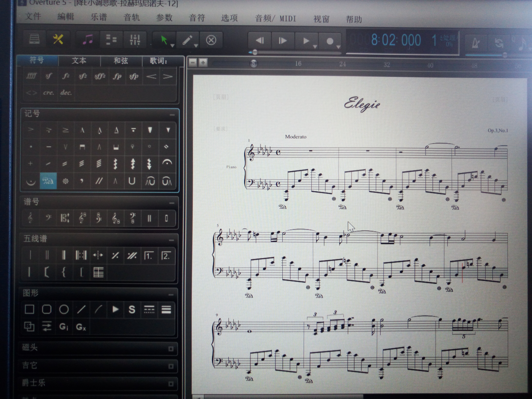Click the zoom in plus button
The height and width of the screenshot is (399, 532).
pos(203,63)
